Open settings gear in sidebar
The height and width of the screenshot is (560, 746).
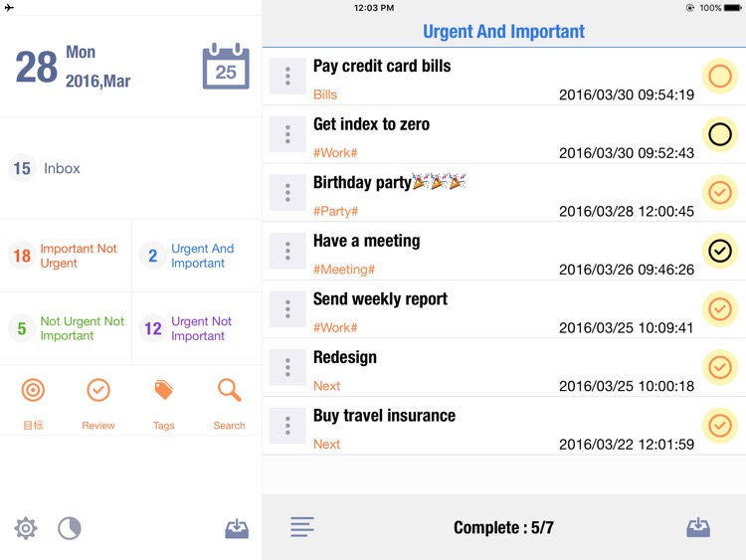coord(26,528)
